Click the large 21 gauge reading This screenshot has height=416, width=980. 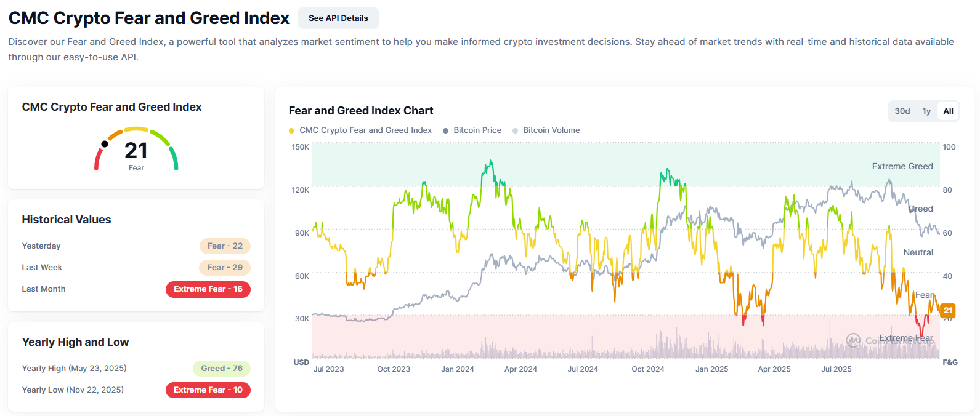coord(136,151)
